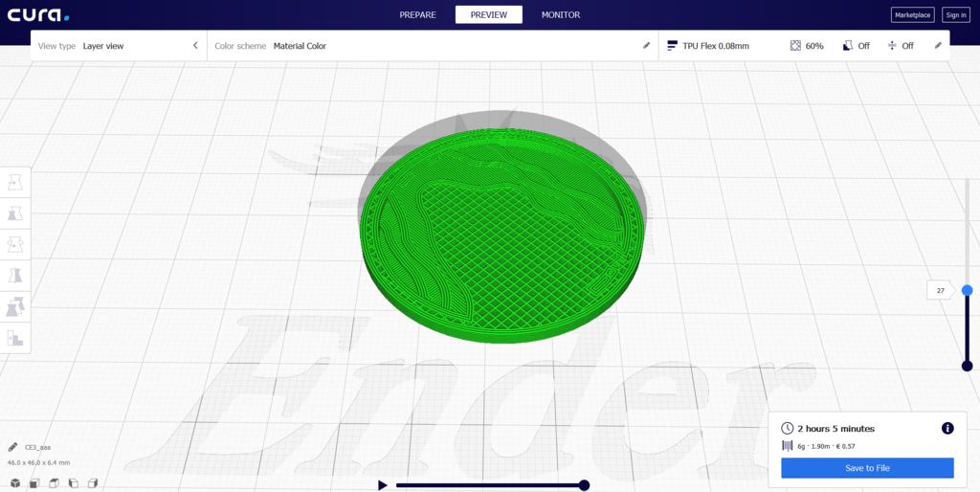Screen dimensions: 980x492
Task: Select the Support Blocker tool
Action: (15, 338)
